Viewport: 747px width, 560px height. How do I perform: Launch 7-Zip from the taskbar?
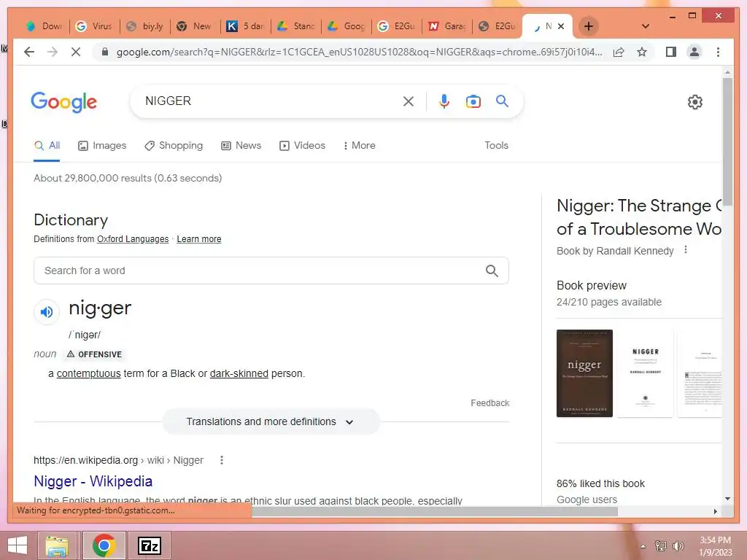[x=150, y=545]
